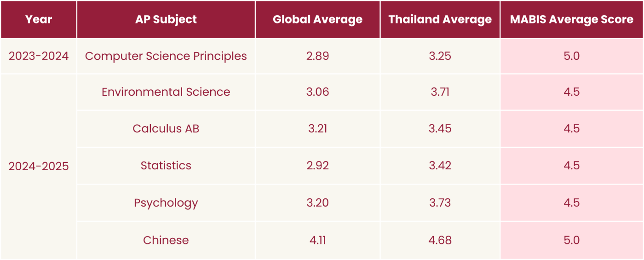Select the 2024-2025 year cell
Viewport: 644px width, 260px height.
(x=39, y=166)
